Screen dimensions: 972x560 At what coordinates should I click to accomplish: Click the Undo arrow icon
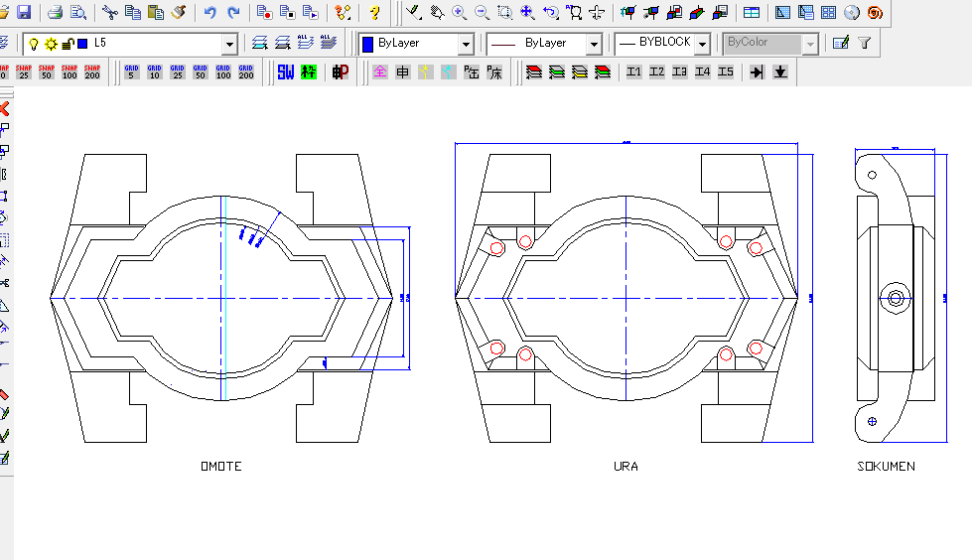(209, 12)
